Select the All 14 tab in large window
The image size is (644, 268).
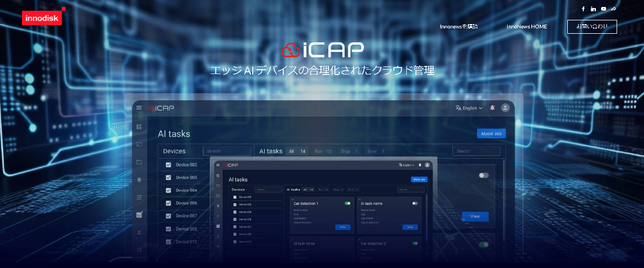pyautogui.click(x=297, y=151)
